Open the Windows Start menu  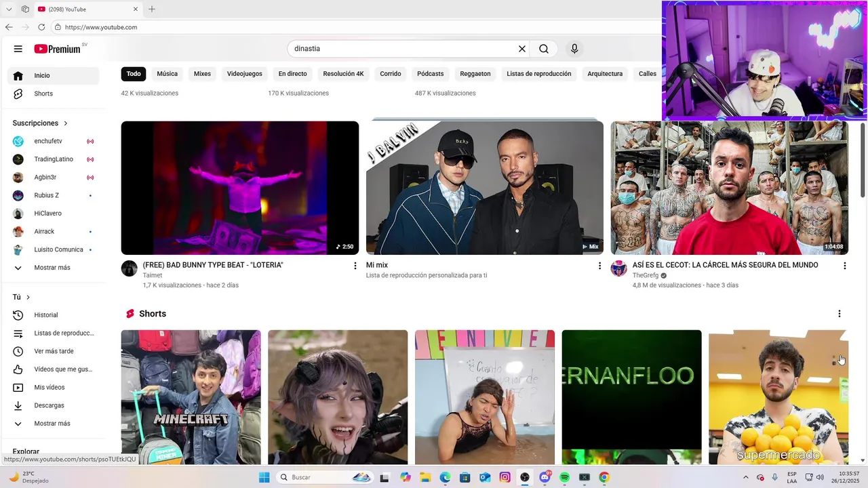[264, 477]
